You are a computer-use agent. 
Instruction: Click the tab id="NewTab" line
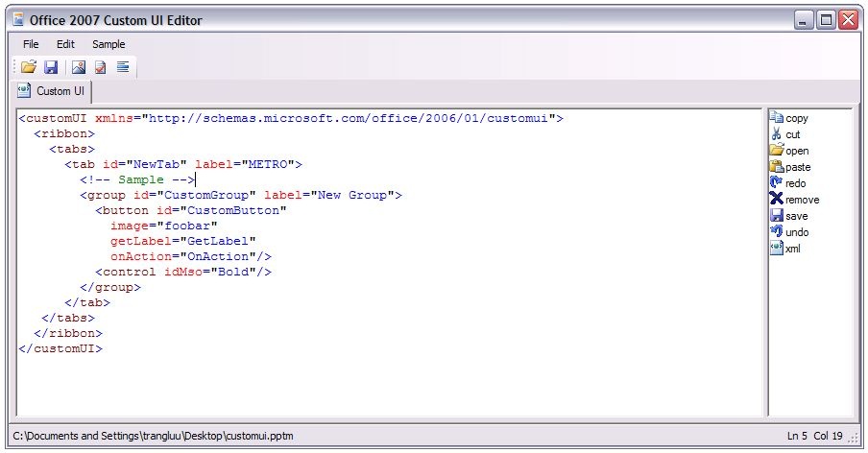pos(183,165)
